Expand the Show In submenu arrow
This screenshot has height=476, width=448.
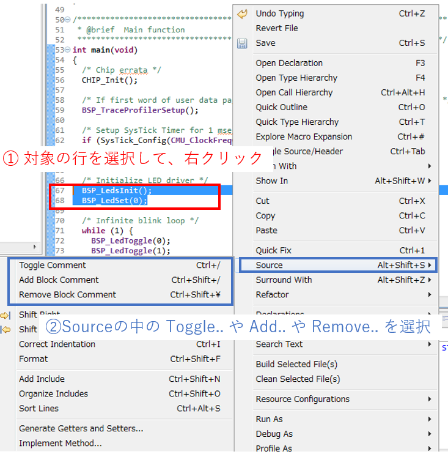[430, 180]
